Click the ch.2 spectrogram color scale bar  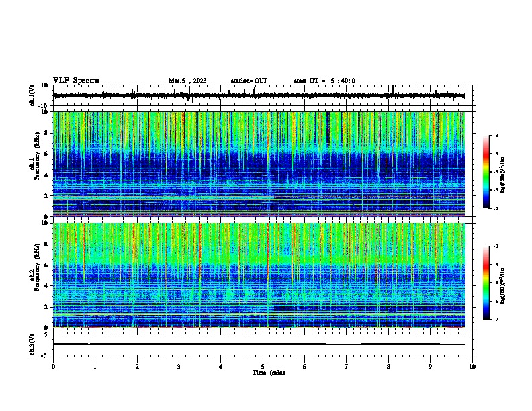tap(486, 283)
